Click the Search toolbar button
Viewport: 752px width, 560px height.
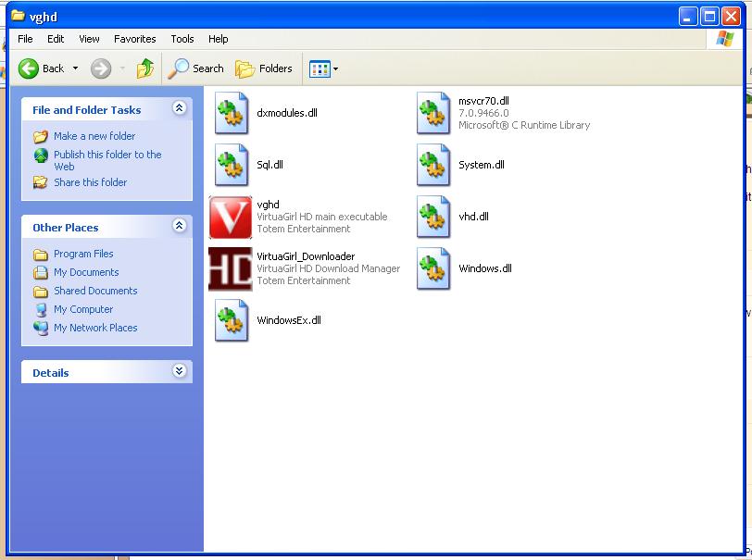[x=196, y=68]
